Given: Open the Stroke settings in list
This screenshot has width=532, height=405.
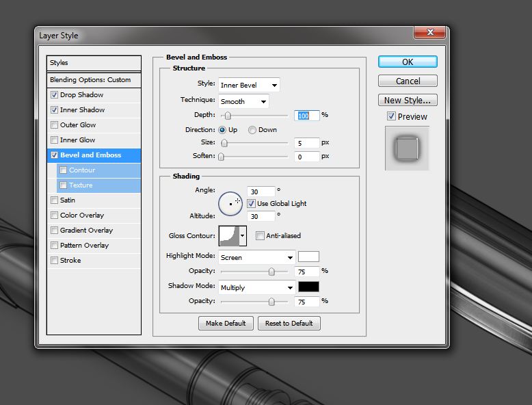Looking at the screenshot, I should [70, 261].
